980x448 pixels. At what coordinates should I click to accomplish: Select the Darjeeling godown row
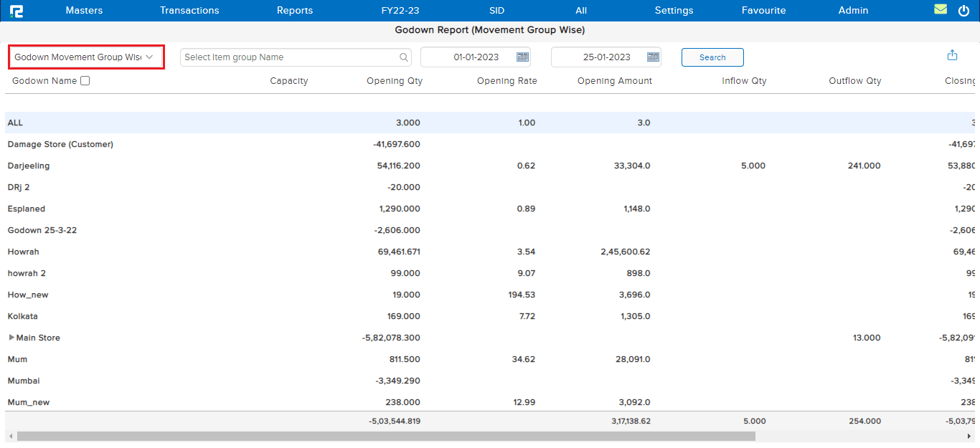[x=29, y=166]
